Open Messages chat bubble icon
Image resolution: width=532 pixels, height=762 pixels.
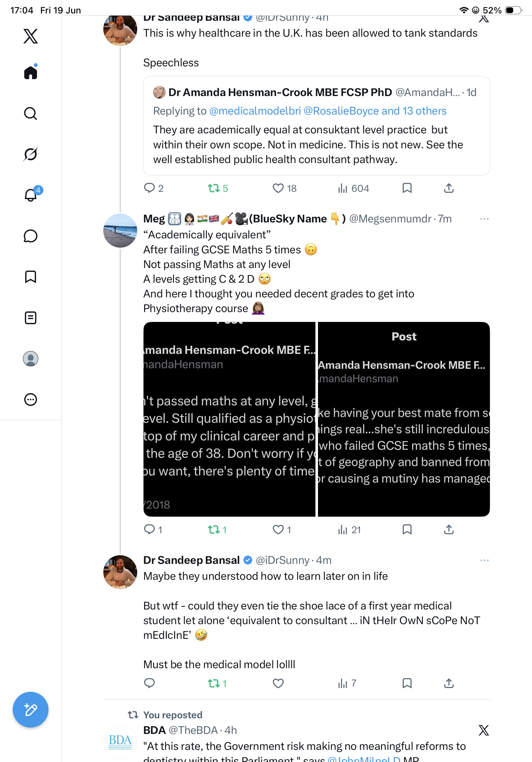point(31,236)
